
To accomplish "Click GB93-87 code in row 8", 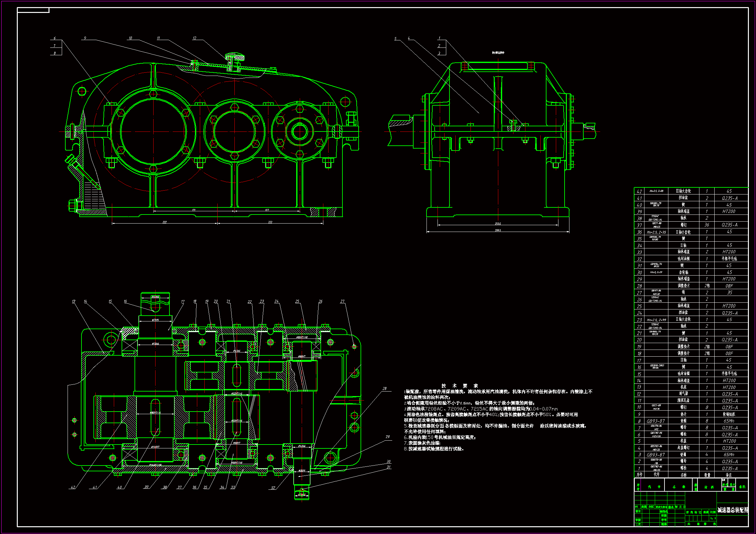I will pyautogui.click(x=655, y=421).
